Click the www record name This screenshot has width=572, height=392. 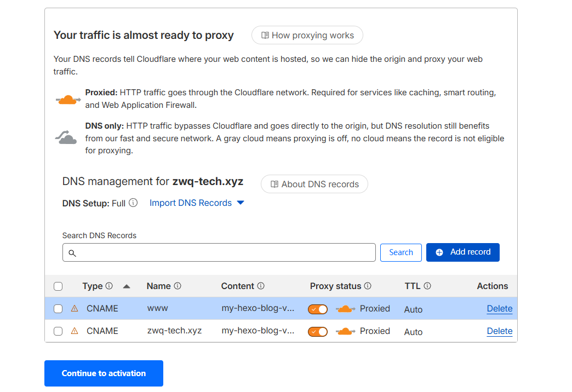158,308
